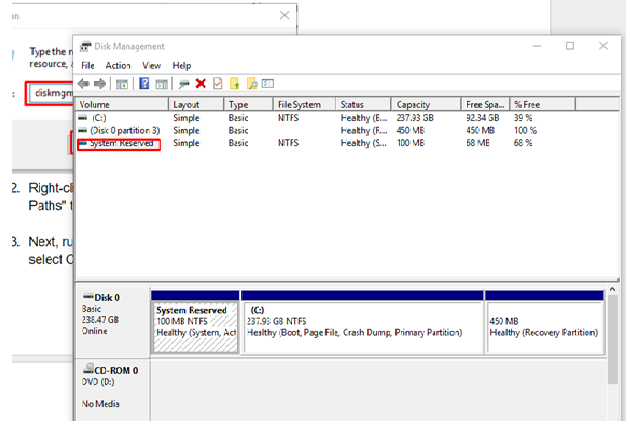Click the CD-ROM 0 DVD (D:) label panel
Image resolution: width=630 pixels, height=427 pixels.
coord(112,390)
